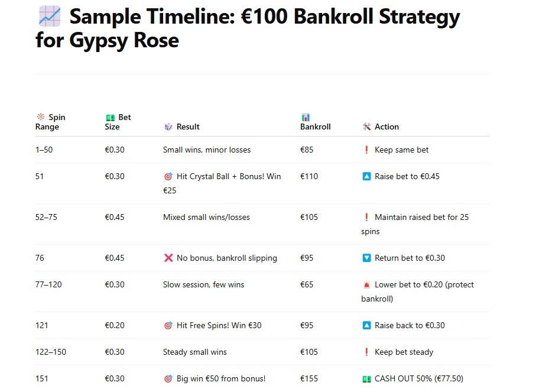Click the tools icon beside Action header
This screenshot has height=392, width=539.
tap(366, 127)
